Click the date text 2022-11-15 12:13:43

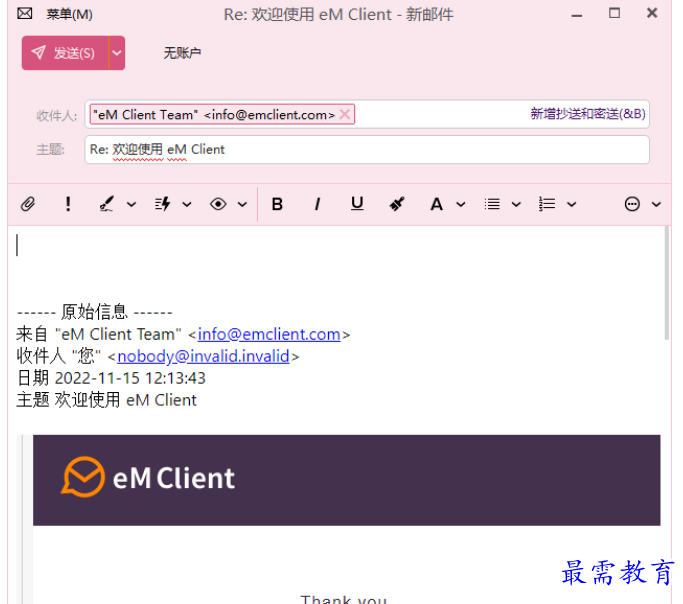click(130, 378)
